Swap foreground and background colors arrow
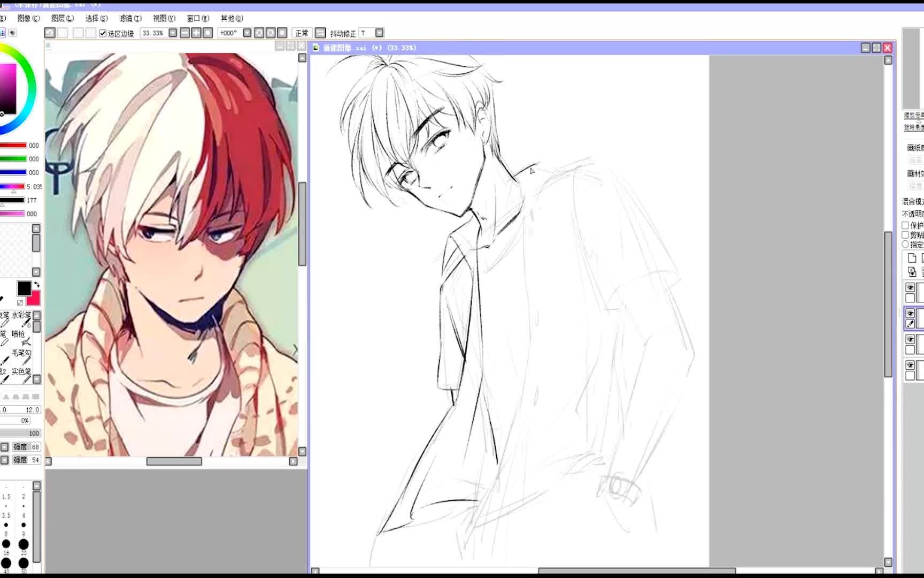924x578 pixels. [x=36, y=285]
